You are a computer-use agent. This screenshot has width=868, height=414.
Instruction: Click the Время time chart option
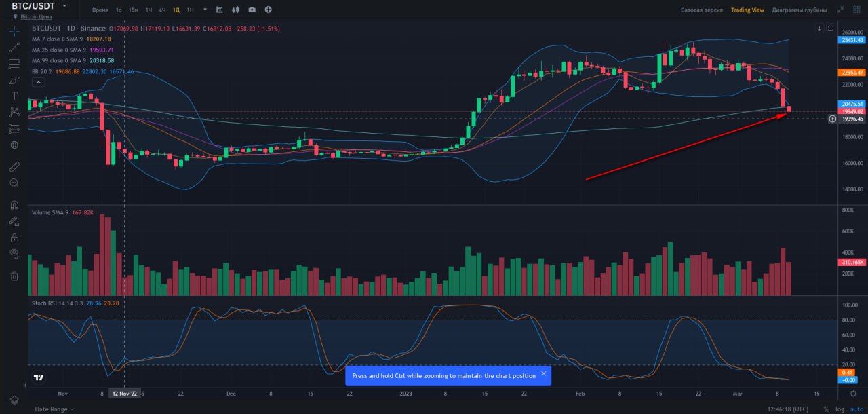100,10
